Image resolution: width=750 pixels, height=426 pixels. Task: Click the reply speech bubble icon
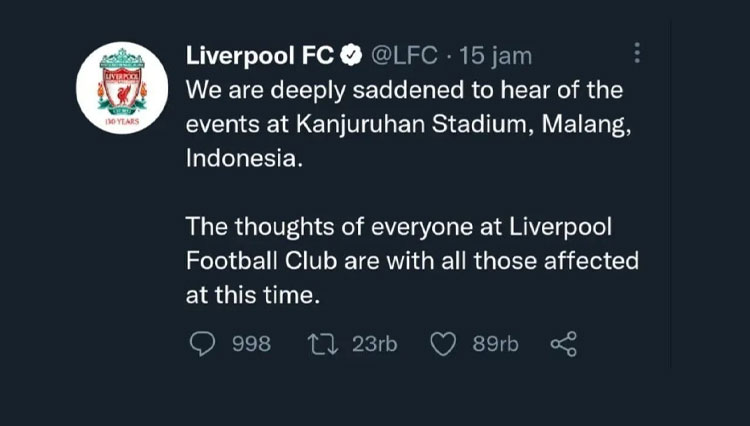click(202, 344)
